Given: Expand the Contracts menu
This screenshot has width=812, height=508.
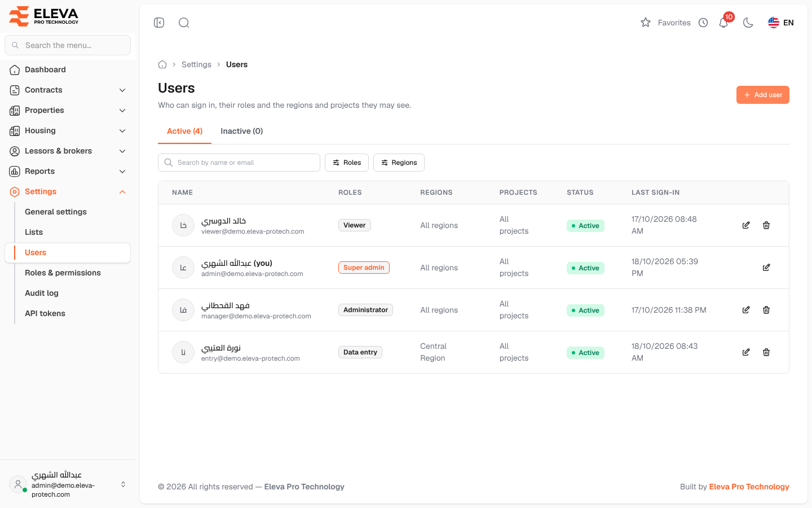Looking at the screenshot, I should coord(68,90).
